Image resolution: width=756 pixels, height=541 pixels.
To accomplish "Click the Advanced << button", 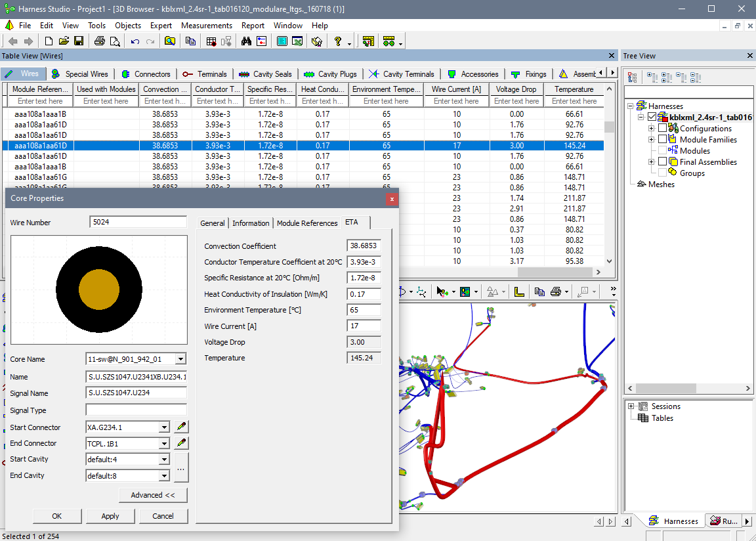I will pos(153,495).
